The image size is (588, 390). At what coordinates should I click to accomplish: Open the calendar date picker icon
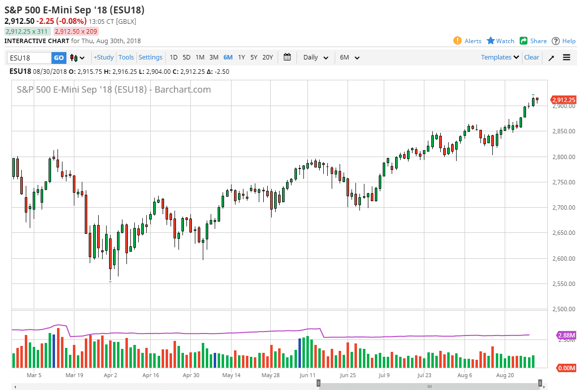tap(287, 57)
